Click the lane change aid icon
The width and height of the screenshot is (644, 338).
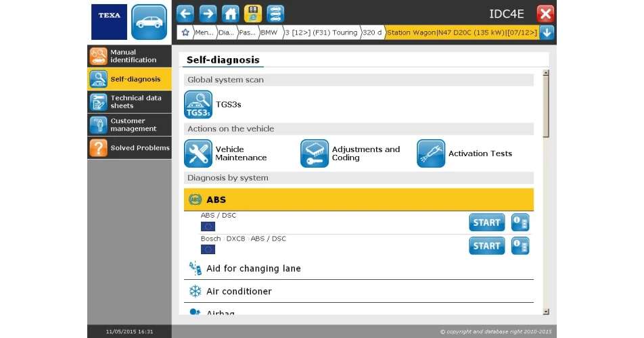pos(195,268)
